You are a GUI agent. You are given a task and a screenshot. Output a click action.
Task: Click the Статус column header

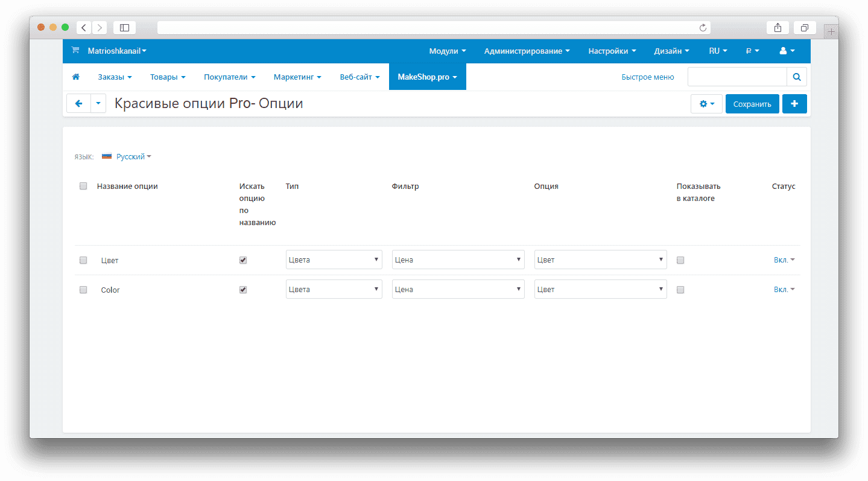[x=784, y=186]
